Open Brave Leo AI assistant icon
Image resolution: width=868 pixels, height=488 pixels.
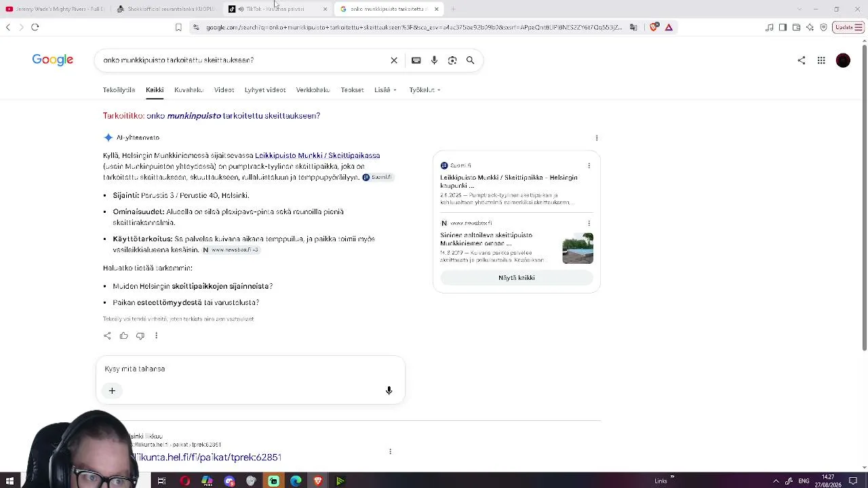point(810,27)
